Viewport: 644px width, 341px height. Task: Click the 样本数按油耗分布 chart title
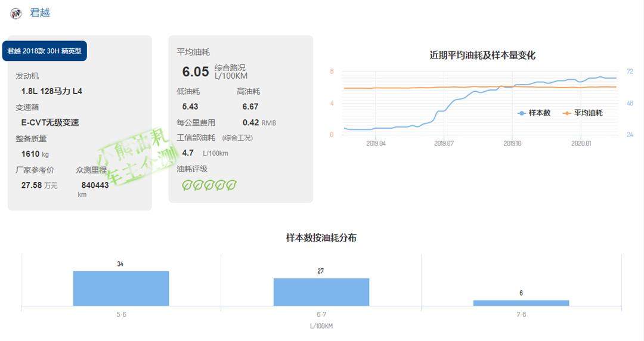pos(321,238)
